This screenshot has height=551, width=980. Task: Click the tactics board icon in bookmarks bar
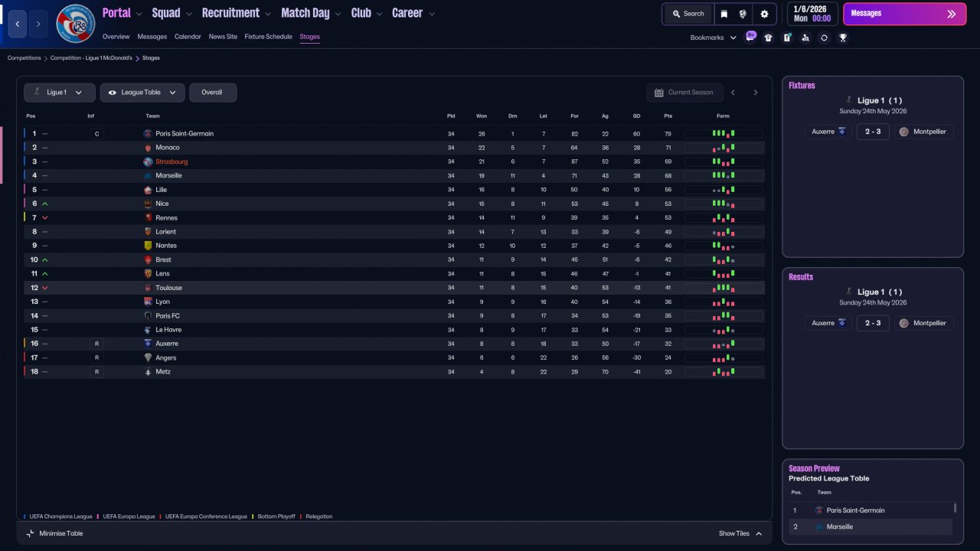pyautogui.click(x=787, y=37)
